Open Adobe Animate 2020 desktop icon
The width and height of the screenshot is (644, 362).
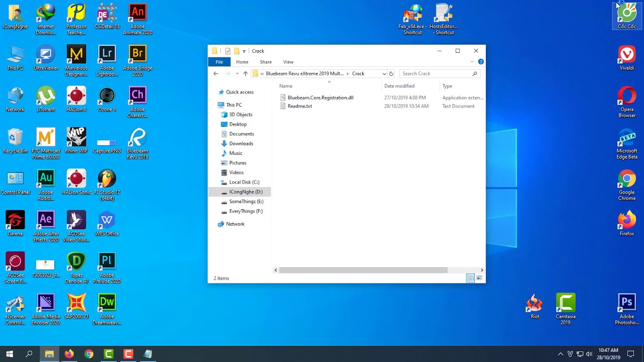pos(137,19)
